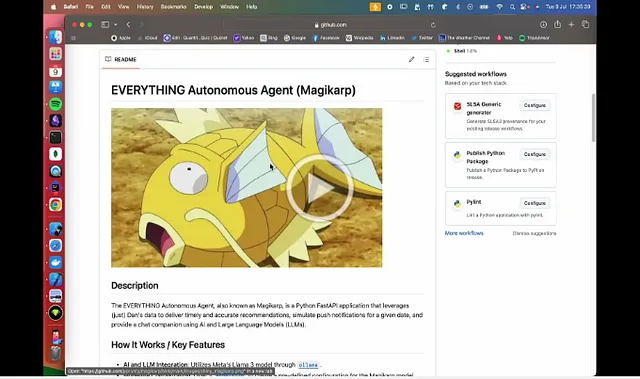Dismiss suggestions in workflows panel

click(x=534, y=233)
